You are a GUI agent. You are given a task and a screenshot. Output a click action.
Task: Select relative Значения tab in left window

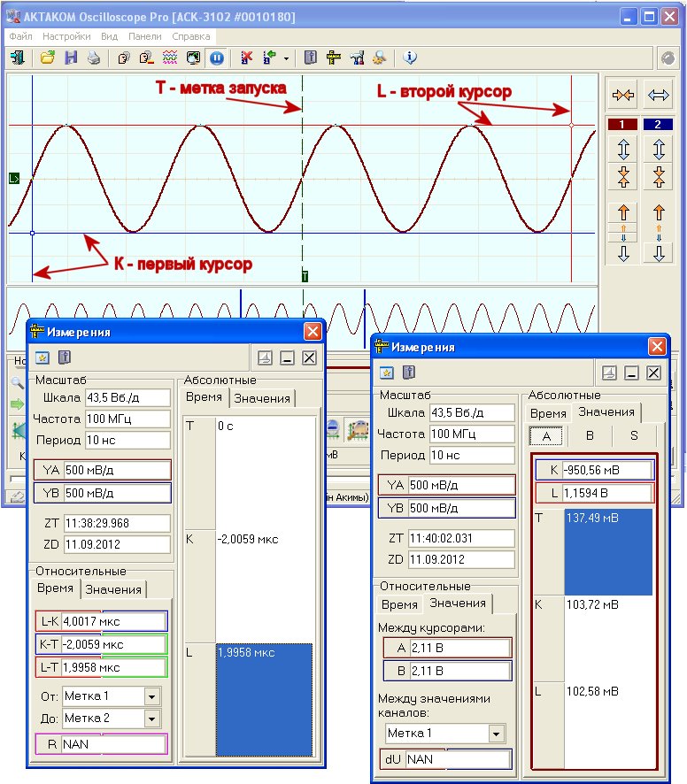(113, 589)
